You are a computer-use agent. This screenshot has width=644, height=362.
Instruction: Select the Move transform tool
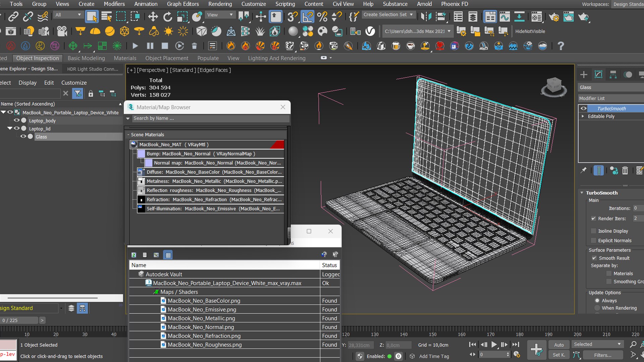(153, 16)
